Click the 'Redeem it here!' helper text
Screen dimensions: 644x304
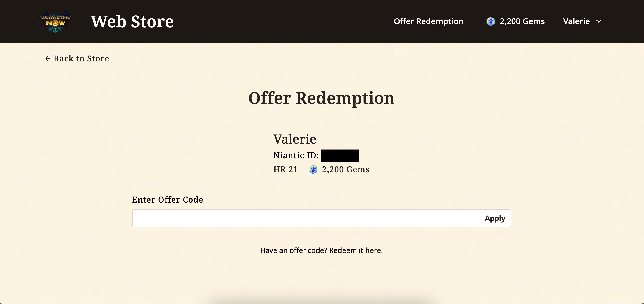pos(356,250)
